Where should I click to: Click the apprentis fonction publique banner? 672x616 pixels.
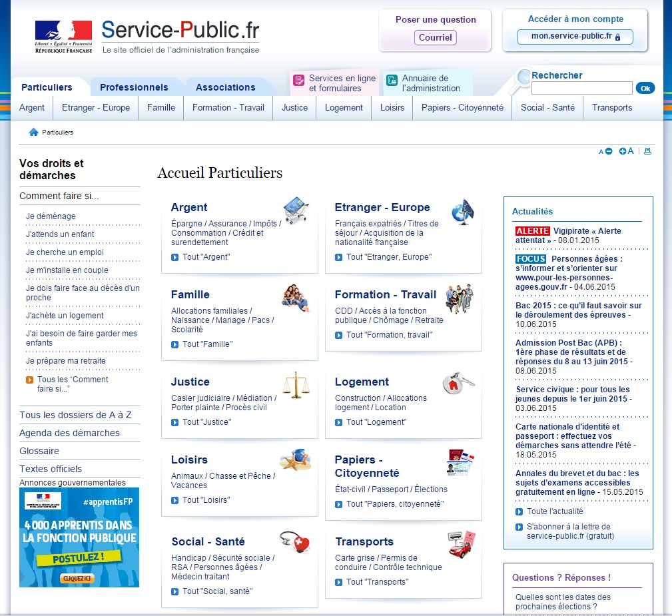click(x=79, y=537)
